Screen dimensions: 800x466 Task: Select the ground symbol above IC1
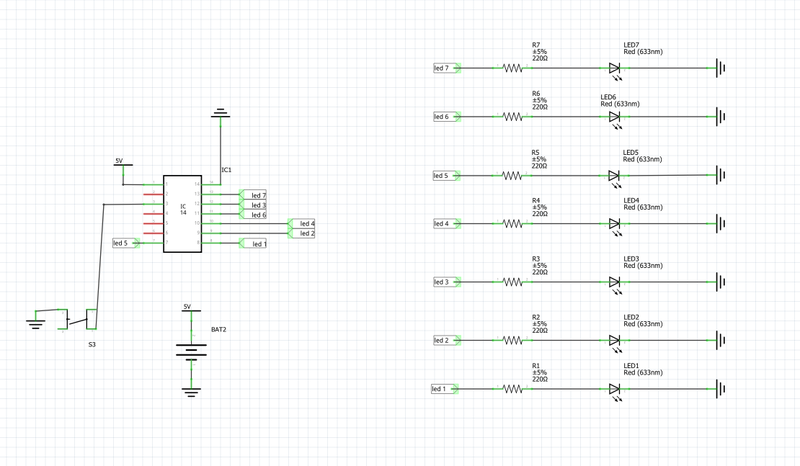(221, 114)
